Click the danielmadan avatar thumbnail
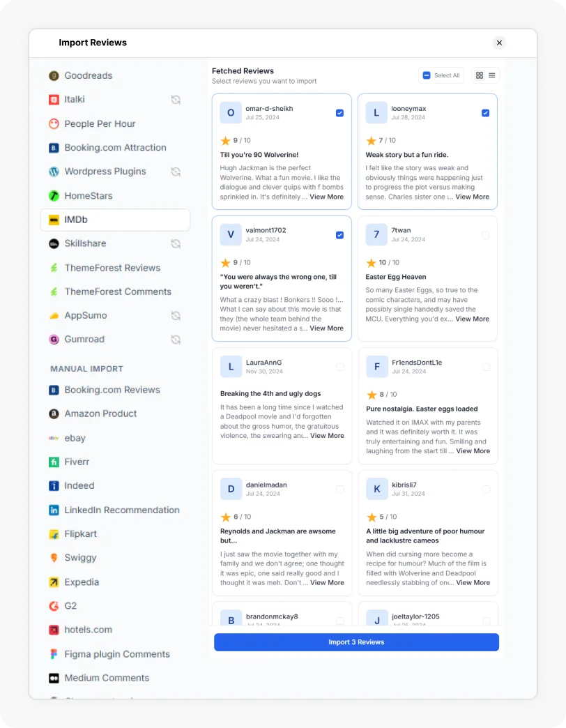Screen dimensions: 566x728 (231, 489)
